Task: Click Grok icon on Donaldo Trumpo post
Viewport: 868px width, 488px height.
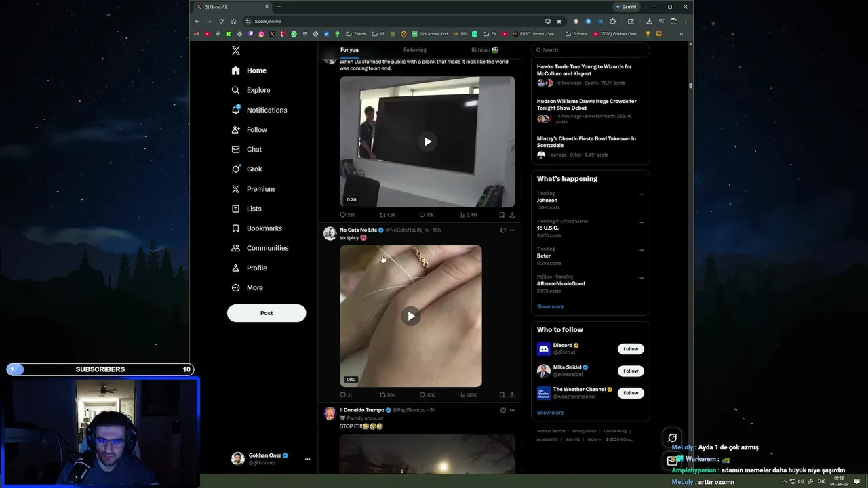Action: point(502,410)
